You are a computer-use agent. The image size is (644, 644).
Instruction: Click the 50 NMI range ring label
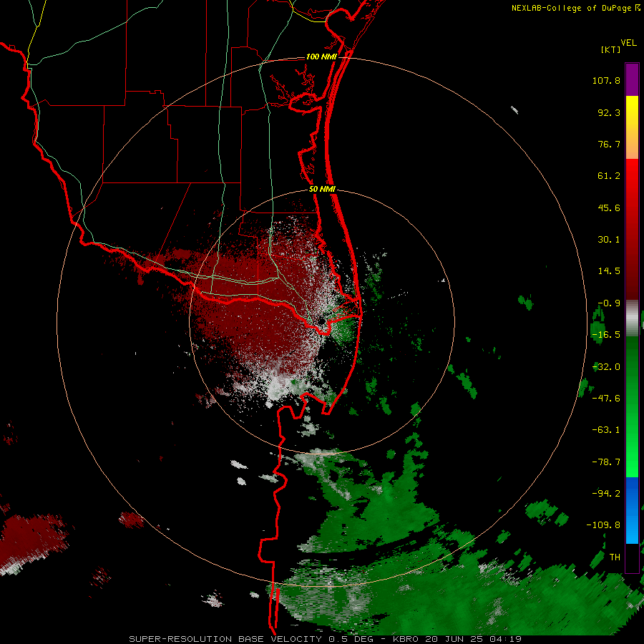[x=322, y=190]
